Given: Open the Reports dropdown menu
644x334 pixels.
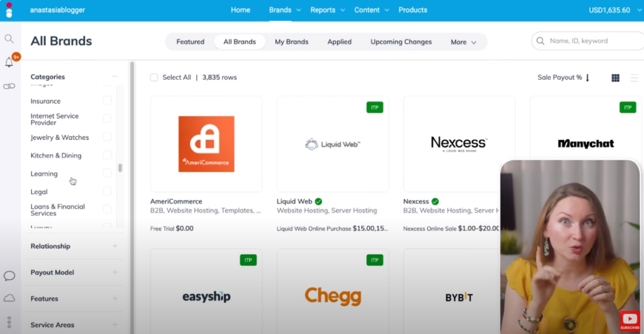Looking at the screenshot, I should click(327, 10).
